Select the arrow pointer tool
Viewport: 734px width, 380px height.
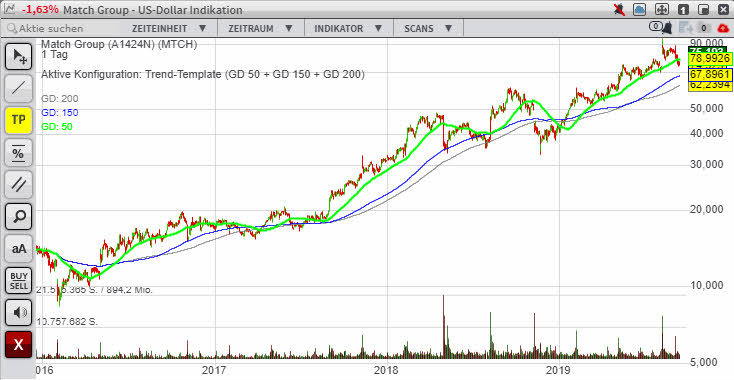(19, 57)
